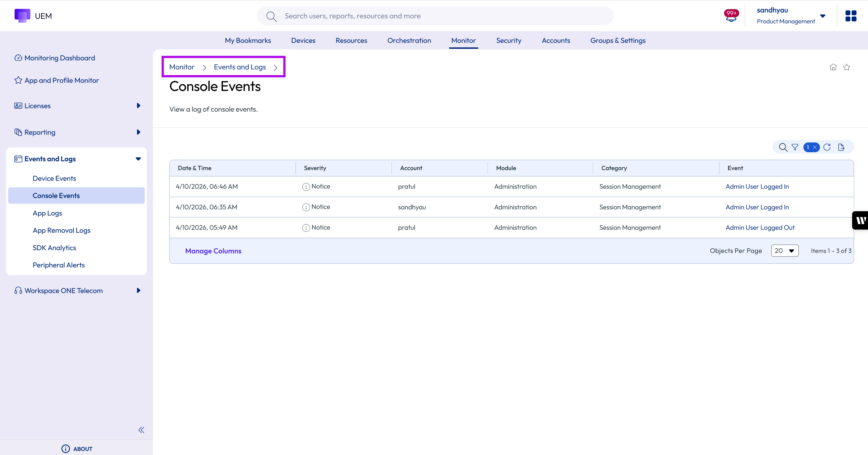Open the notifications bell with 99+ badge
Viewport: 868px width, 455px height.
tap(731, 16)
